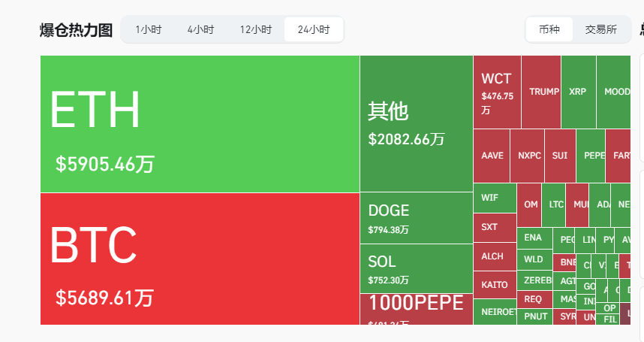Viewport: 644px width, 342px height.
Task: Select the KAITO tile
Action: 494,285
